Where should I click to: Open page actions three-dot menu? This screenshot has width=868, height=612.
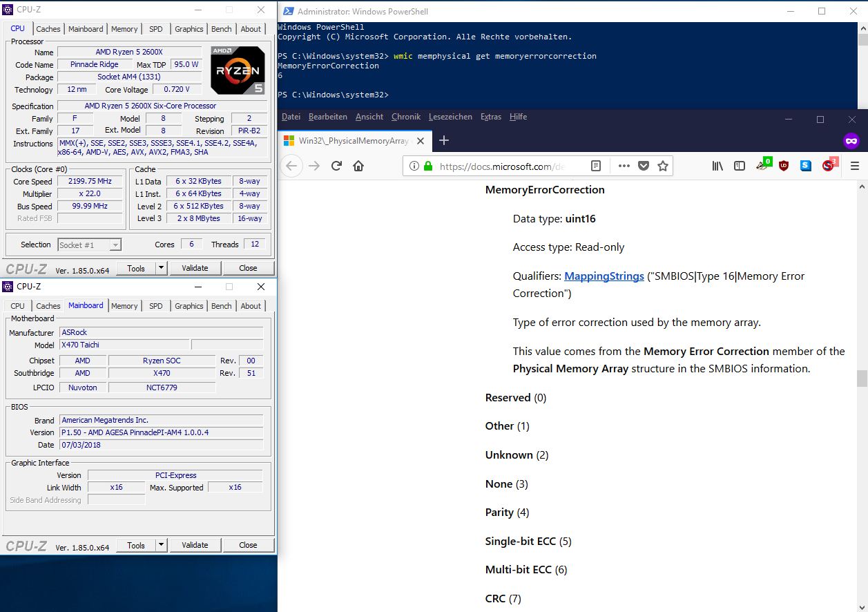click(x=624, y=166)
